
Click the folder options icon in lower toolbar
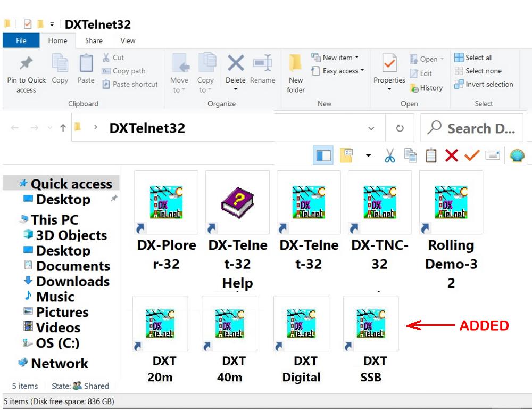coord(346,155)
